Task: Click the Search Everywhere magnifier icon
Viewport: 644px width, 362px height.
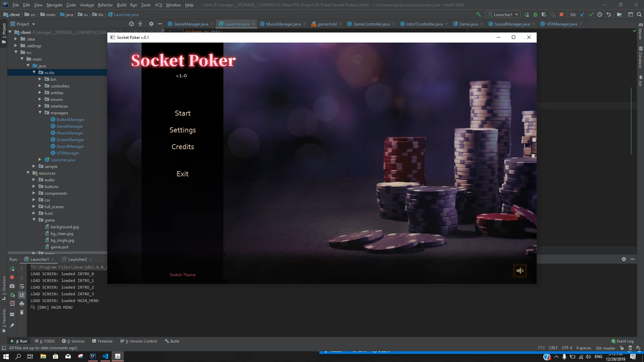Action: pos(639,14)
